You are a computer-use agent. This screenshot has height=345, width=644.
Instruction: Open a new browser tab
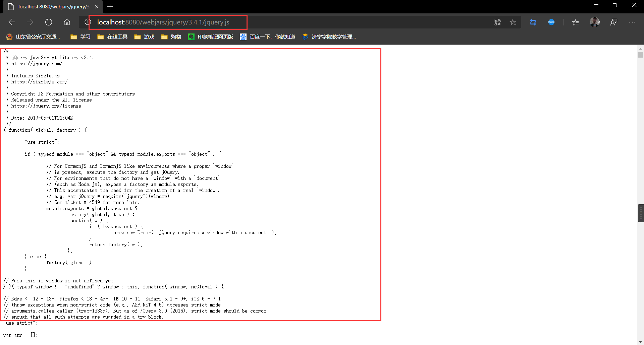pyautogui.click(x=110, y=7)
